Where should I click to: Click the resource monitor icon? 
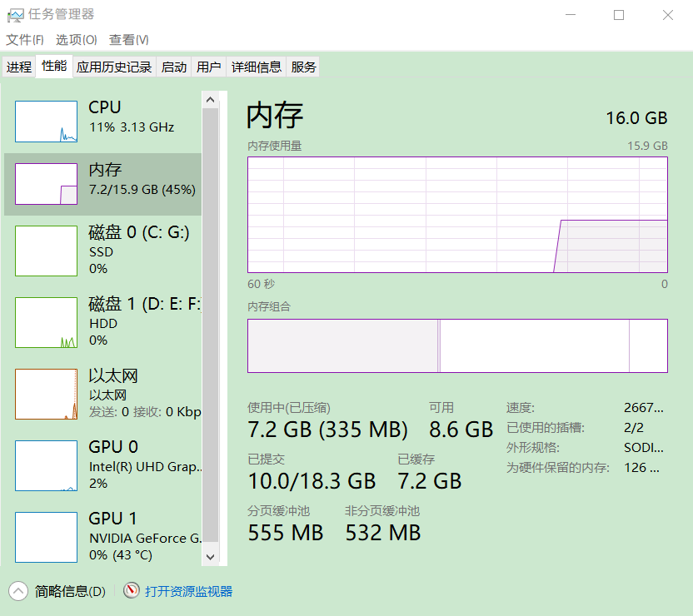(132, 591)
